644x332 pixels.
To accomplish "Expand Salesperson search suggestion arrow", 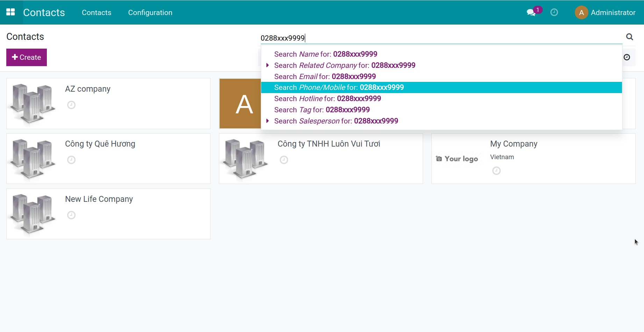I will [267, 121].
